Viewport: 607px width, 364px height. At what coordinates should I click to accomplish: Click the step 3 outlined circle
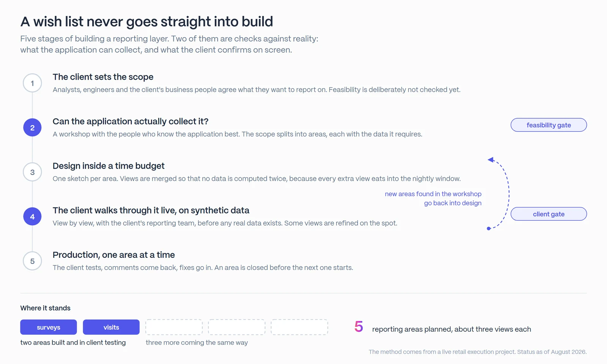click(32, 172)
